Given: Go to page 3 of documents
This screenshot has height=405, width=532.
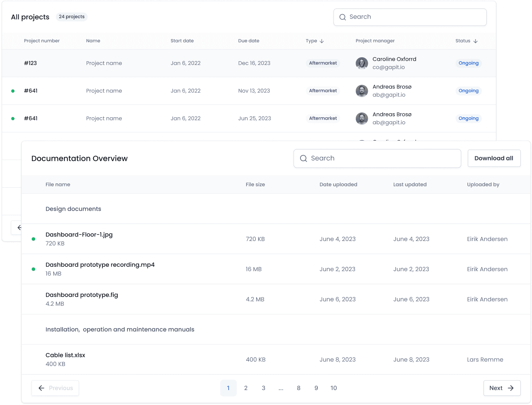Looking at the screenshot, I should 263,388.
